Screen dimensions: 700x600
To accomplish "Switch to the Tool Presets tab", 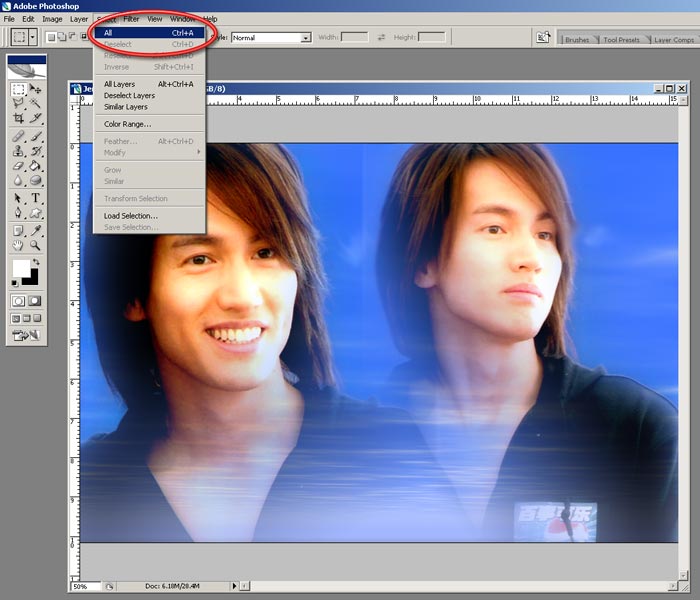I will click(621, 40).
